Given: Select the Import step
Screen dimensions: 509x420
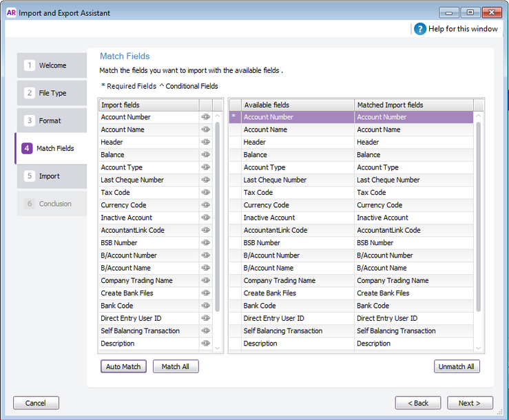Looking at the screenshot, I should (52, 176).
